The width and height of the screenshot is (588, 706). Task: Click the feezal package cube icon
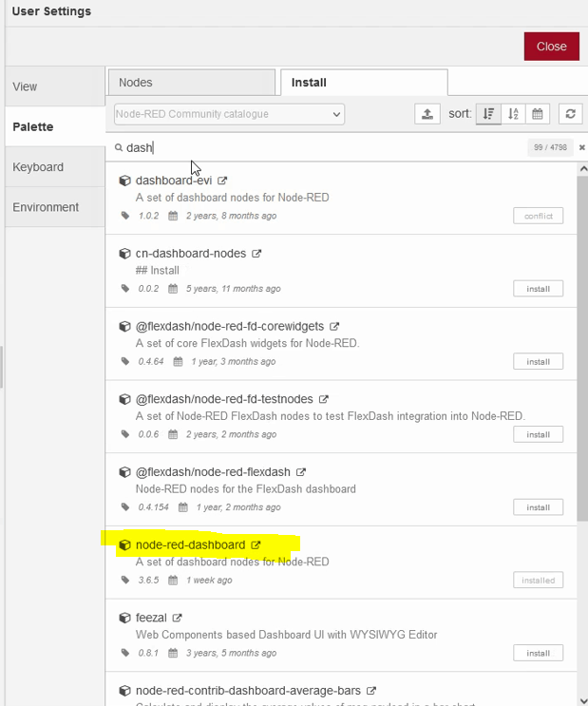click(x=124, y=618)
